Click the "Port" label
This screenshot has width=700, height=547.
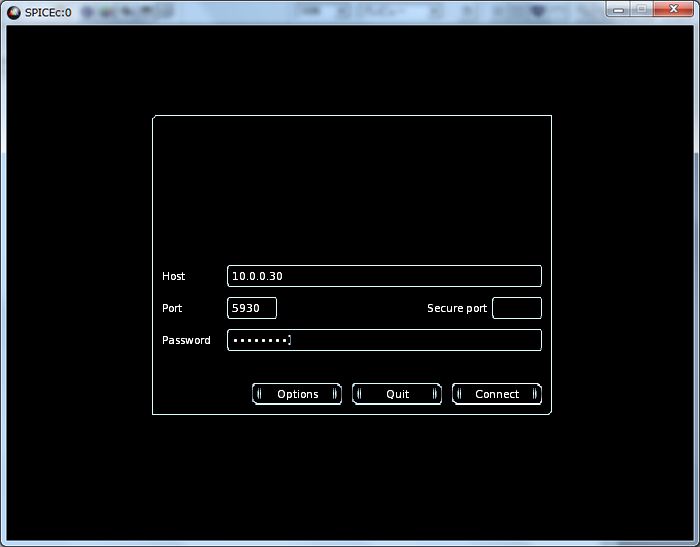click(x=172, y=308)
